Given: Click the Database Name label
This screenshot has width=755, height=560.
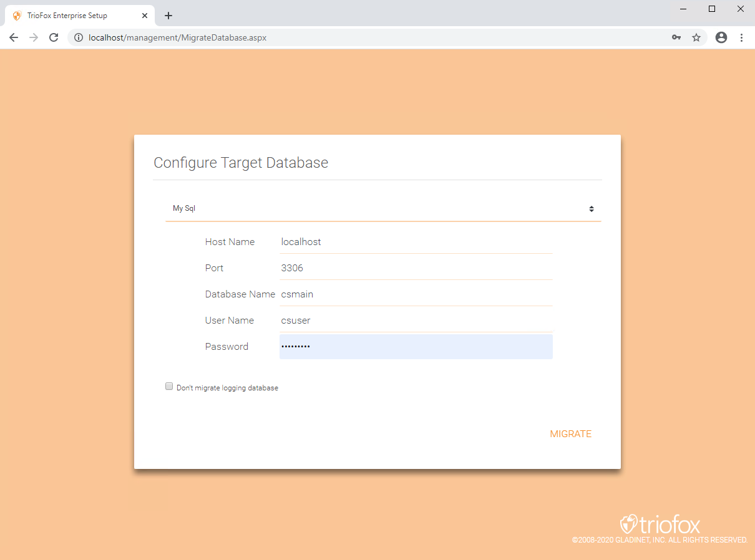Looking at the screenshot, I should point(240,294).
